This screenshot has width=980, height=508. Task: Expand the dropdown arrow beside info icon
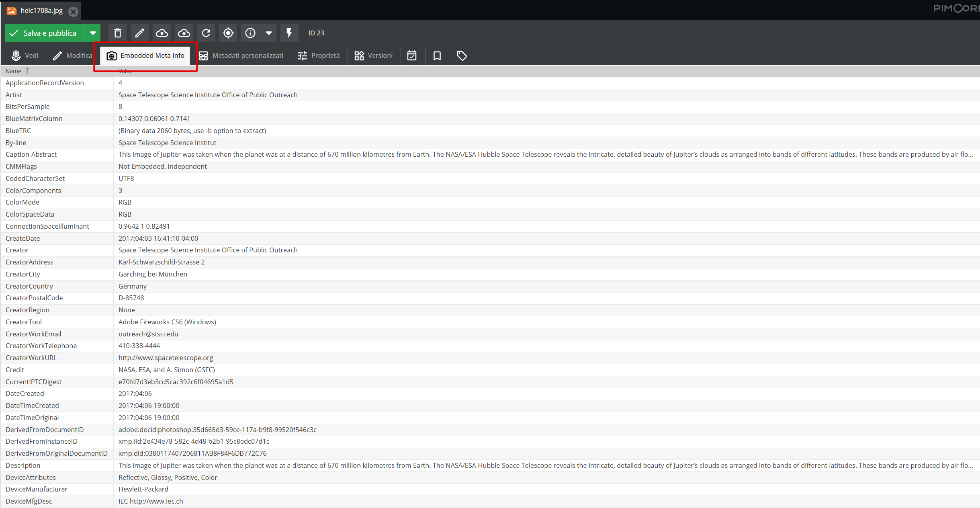point(269,33)
